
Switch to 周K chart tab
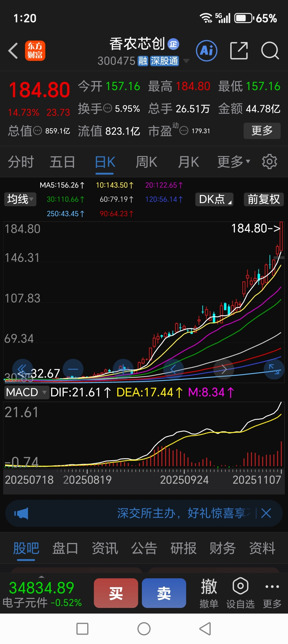click(146, 162)
